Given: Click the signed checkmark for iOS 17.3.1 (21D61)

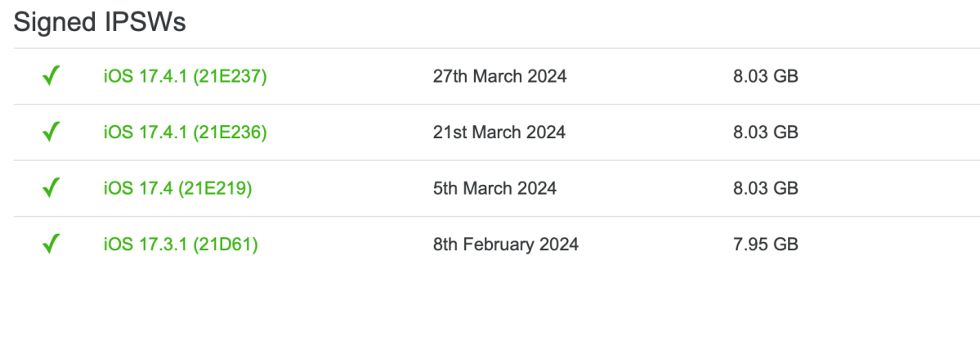Looking at the screenshot, I should 51,244.
